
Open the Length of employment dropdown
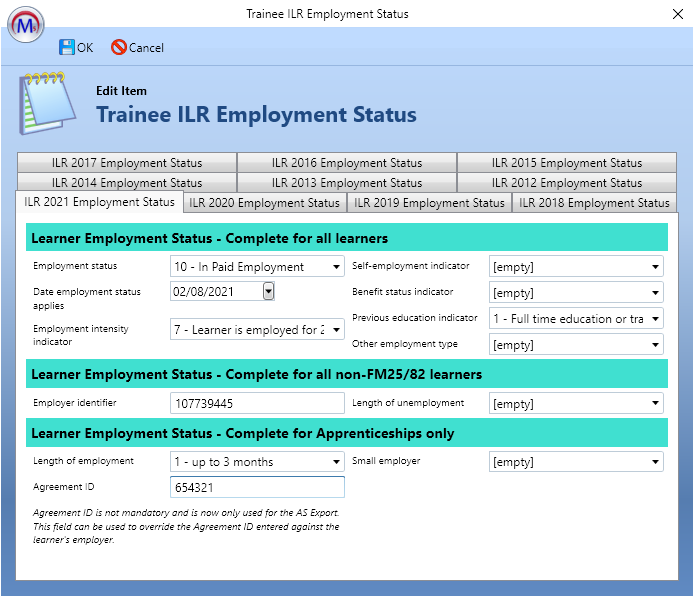[x=337, y=462]
